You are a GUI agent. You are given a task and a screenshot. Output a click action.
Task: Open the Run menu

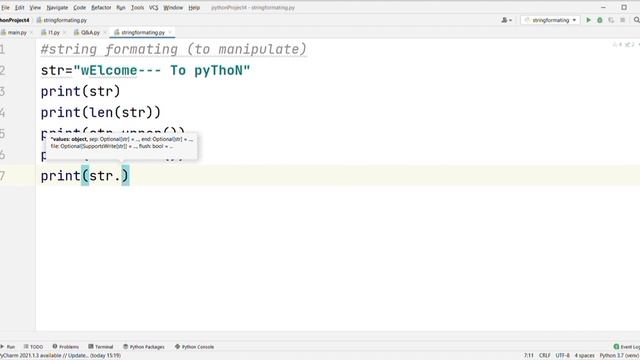coord(121,7)
